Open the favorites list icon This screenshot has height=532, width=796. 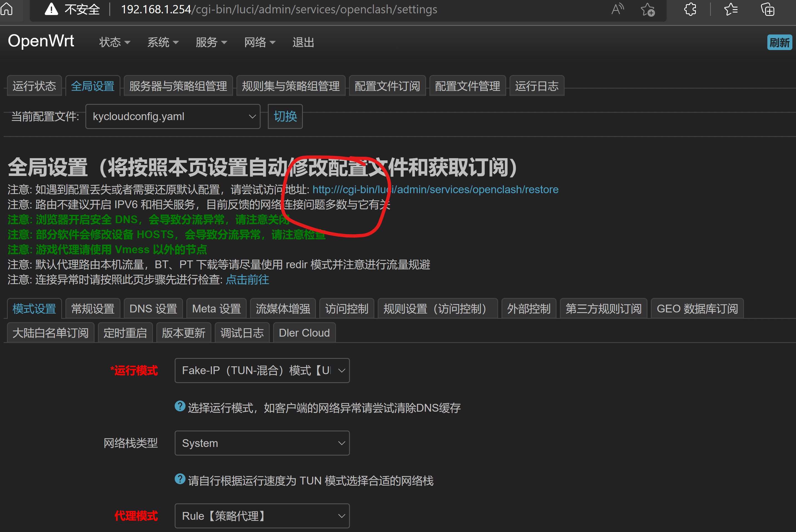point(730,9)
